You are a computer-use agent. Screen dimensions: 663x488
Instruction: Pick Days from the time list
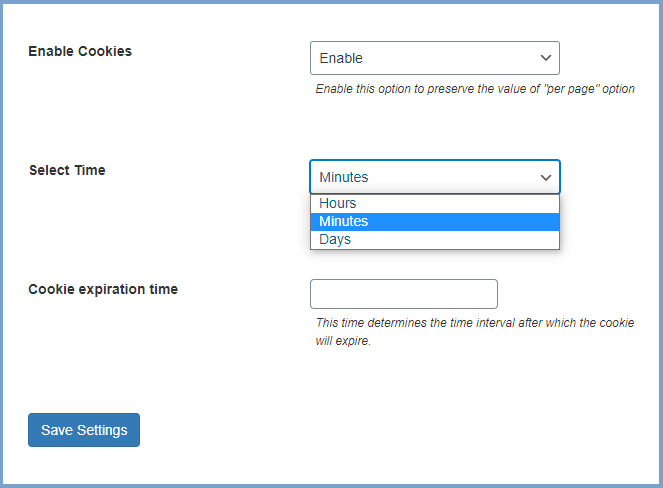(335, 239)
